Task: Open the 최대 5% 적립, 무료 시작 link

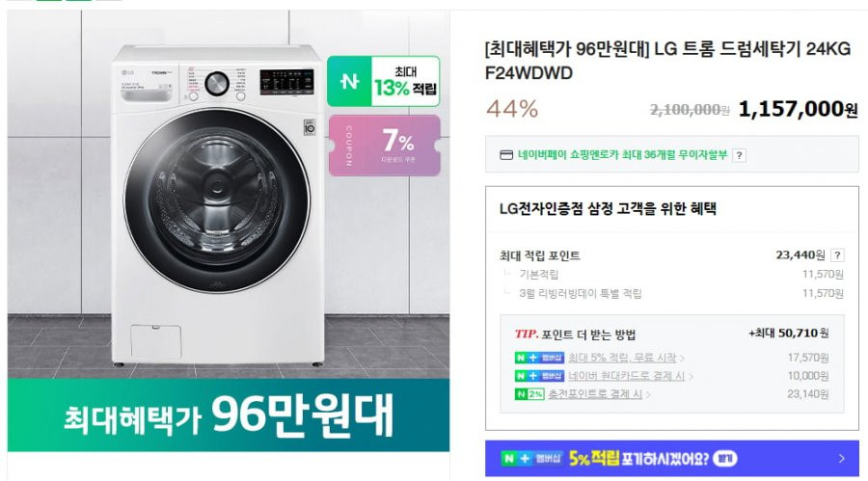Action: (622, 358)
